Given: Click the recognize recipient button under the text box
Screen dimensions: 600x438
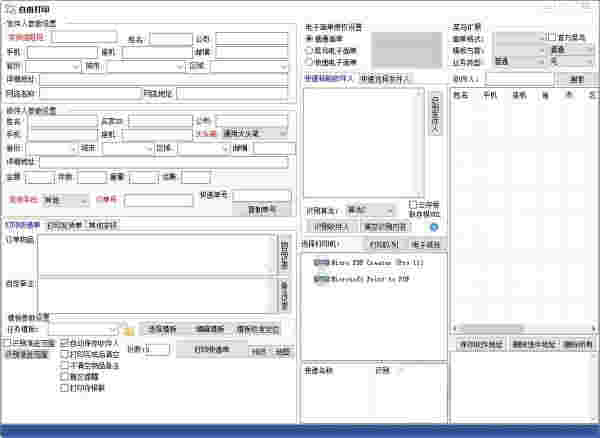Looking at the screenshot, I should (331, 227).
